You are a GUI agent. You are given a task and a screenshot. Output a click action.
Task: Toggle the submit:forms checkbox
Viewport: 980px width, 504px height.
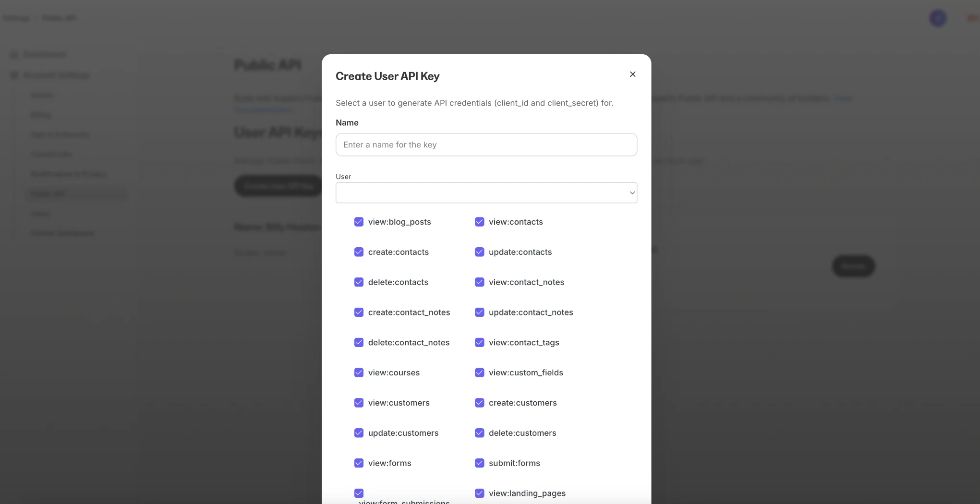click(x=479, y=463)
